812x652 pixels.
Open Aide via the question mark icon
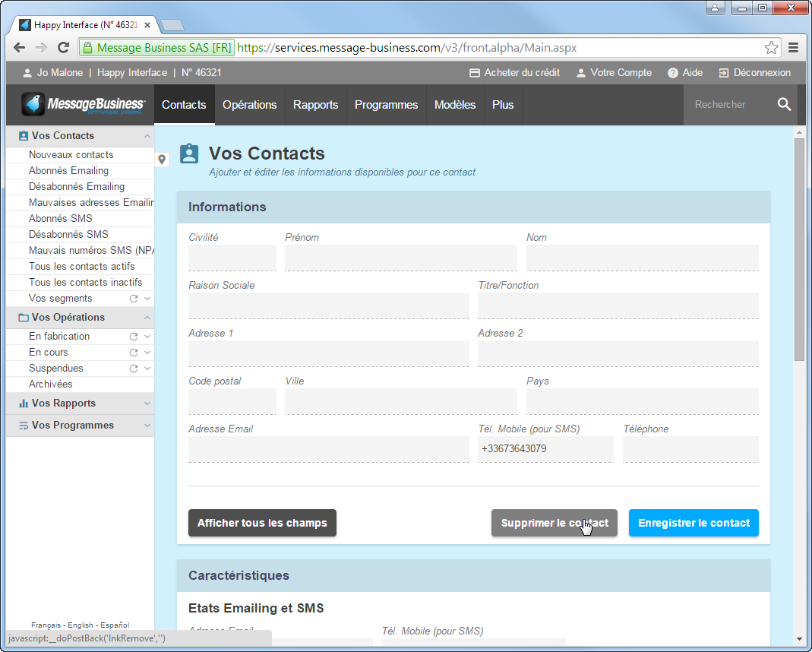point(672,73)
